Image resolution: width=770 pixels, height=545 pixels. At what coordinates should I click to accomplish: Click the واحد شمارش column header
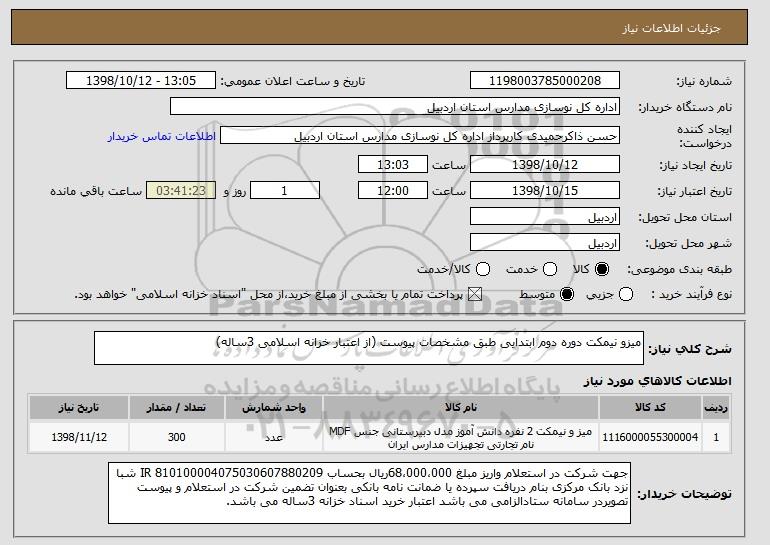click(x=274, y=408)
